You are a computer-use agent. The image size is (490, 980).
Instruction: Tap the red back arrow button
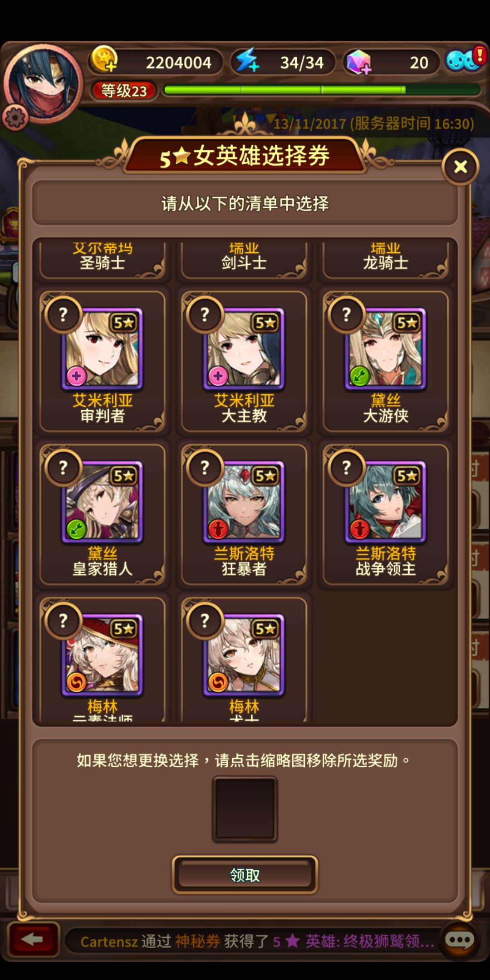[33, 940]
